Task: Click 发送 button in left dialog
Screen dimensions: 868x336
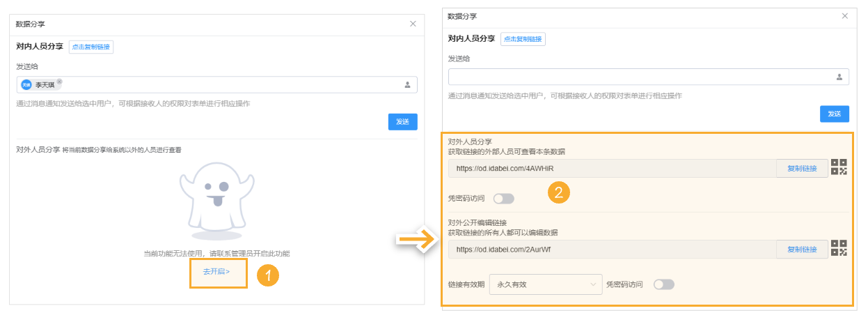Action: (402, 121)
